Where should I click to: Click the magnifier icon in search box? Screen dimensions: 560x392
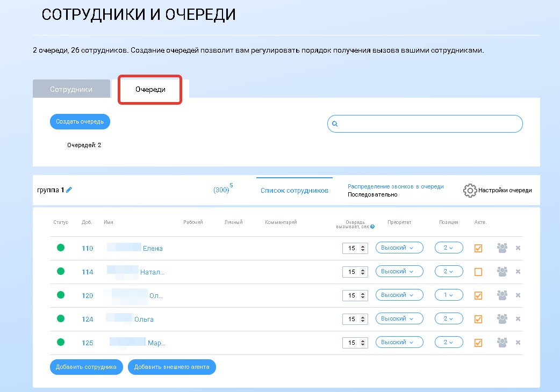click(334, 124)
